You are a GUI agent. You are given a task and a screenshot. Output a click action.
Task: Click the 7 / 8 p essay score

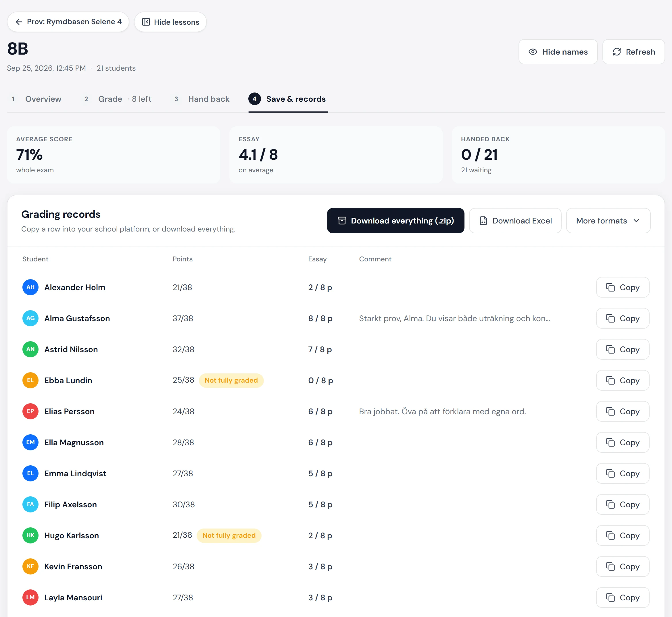coord(320,349)
